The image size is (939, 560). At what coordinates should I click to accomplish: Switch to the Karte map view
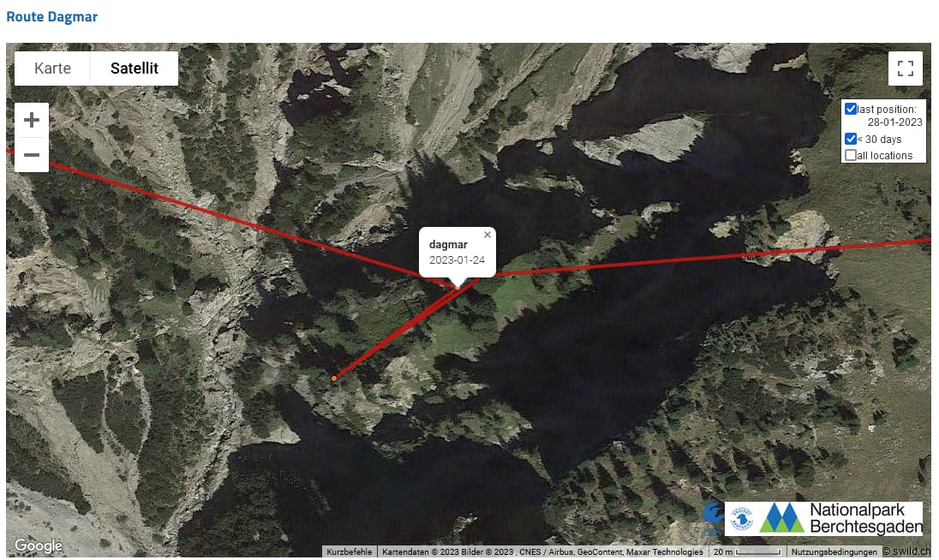coord(53,69)
